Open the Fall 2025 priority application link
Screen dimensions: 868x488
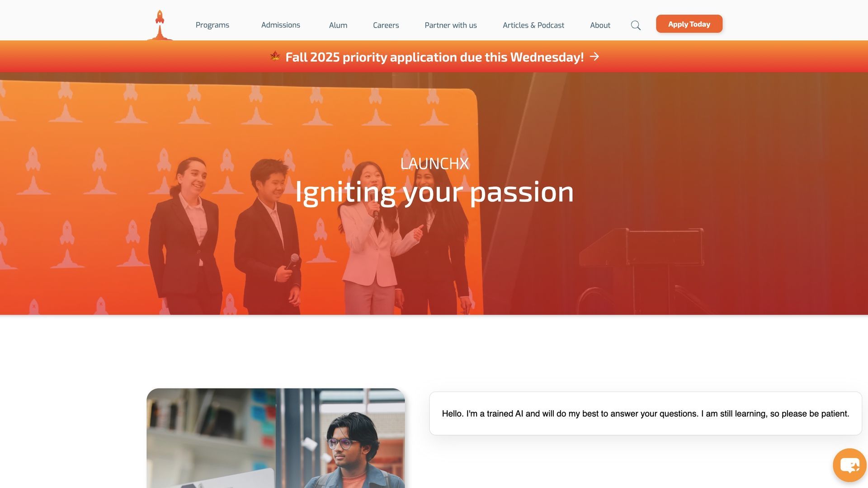(434, 57)
